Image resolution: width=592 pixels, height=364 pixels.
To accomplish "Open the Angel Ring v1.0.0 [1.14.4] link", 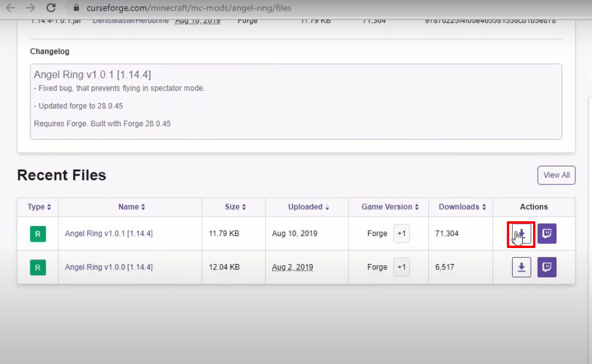I will (x=109, y=267).
